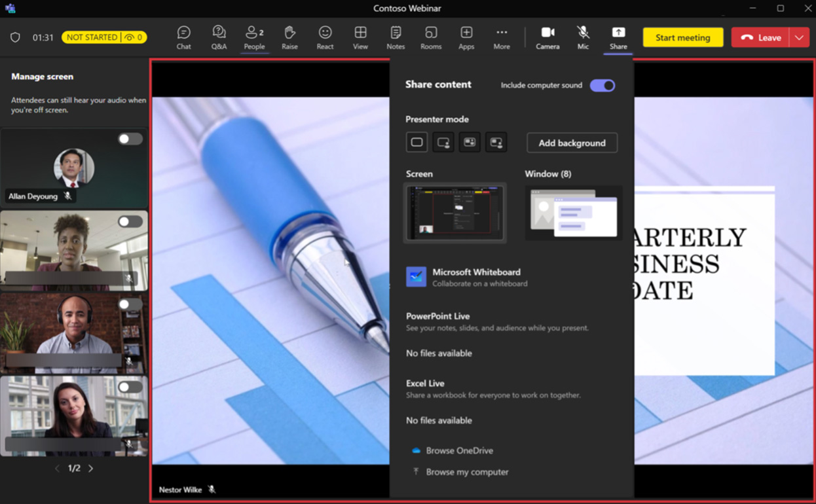Unmute the Mic

tap(583, 37)
